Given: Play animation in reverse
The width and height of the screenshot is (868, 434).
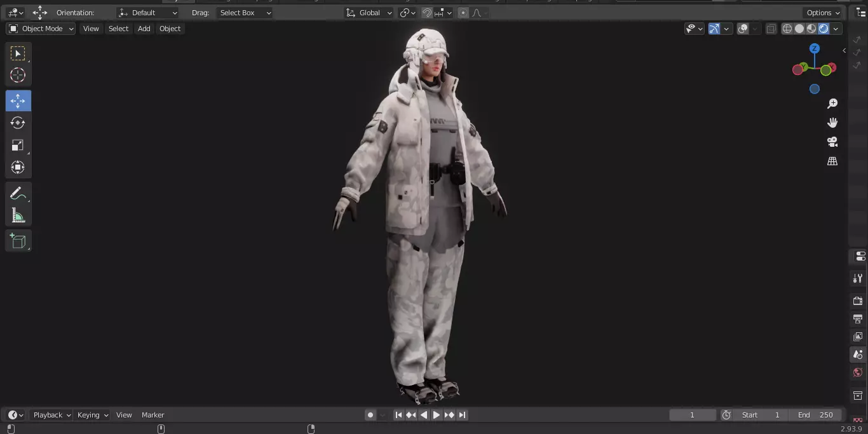Looking at the screenshot, I should (x=424, y=415).
